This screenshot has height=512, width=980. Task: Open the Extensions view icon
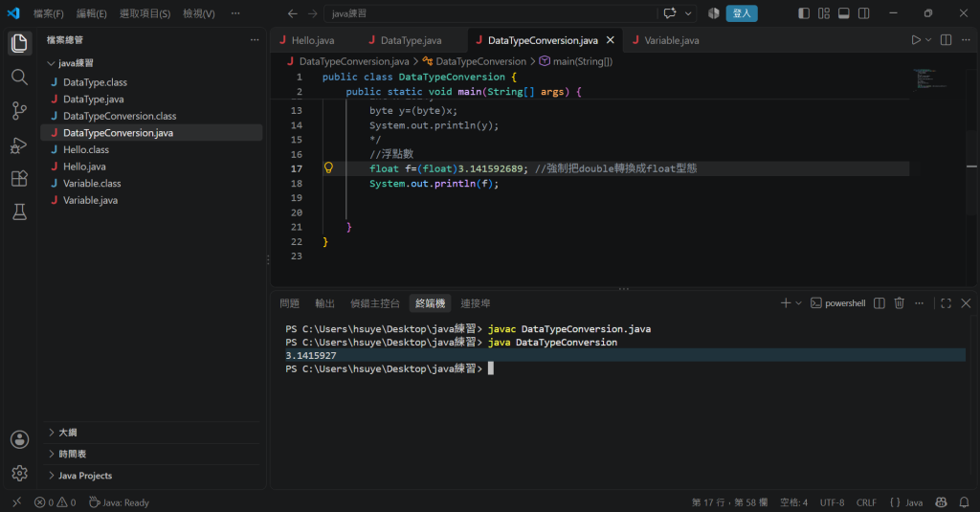pos(19,178)
